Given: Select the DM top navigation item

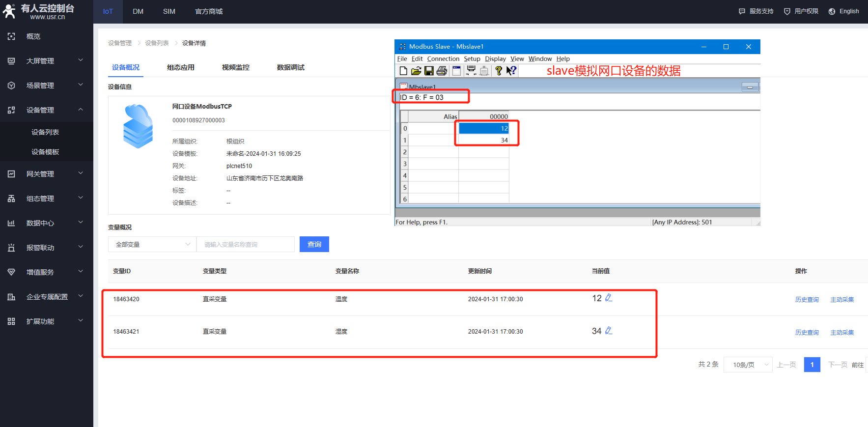Looking at the screenshot, I should (x=138, y=11).
